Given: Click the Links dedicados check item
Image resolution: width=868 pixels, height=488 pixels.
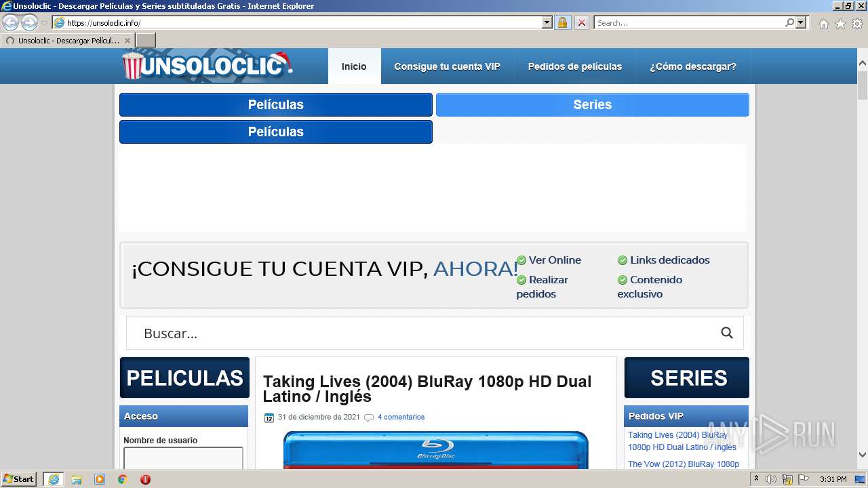Looking at the screenshot, I should (x=663, y=260).
